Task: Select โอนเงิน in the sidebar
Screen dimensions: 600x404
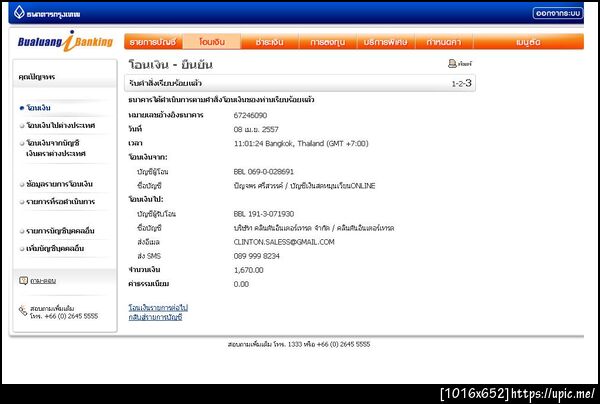Action: click(x=39, y=108)
